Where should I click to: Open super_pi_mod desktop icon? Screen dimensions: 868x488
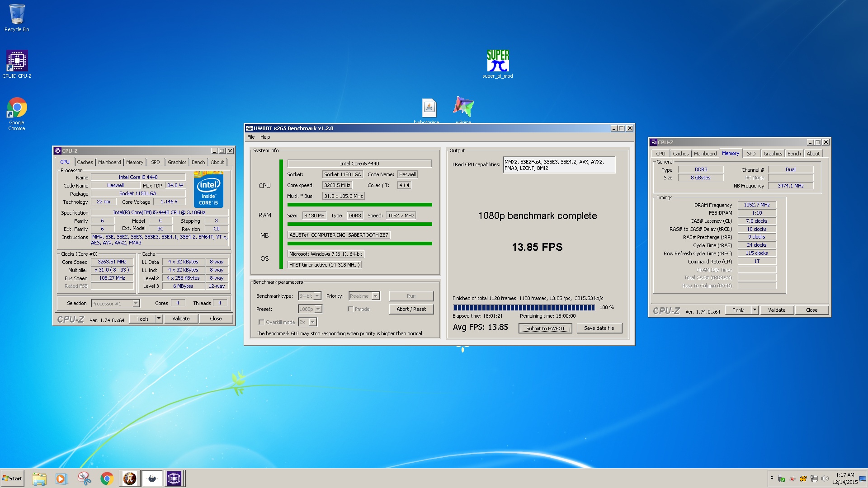[498, 64]
